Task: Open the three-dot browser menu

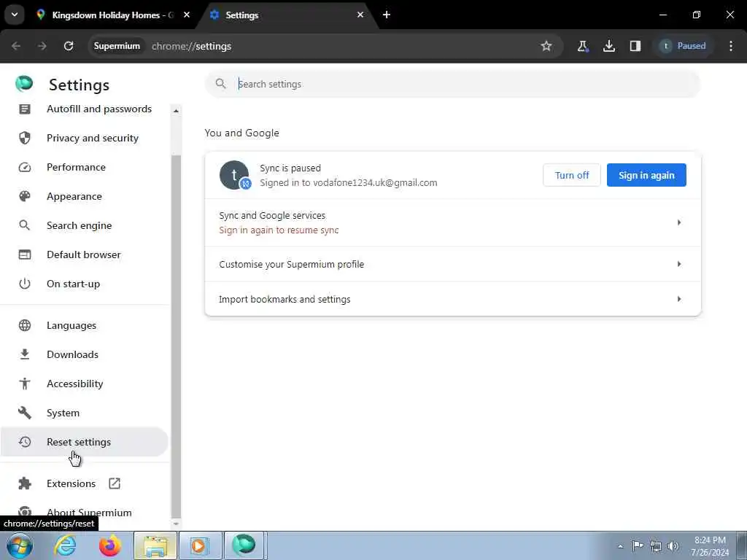Action: pos(731,46)
